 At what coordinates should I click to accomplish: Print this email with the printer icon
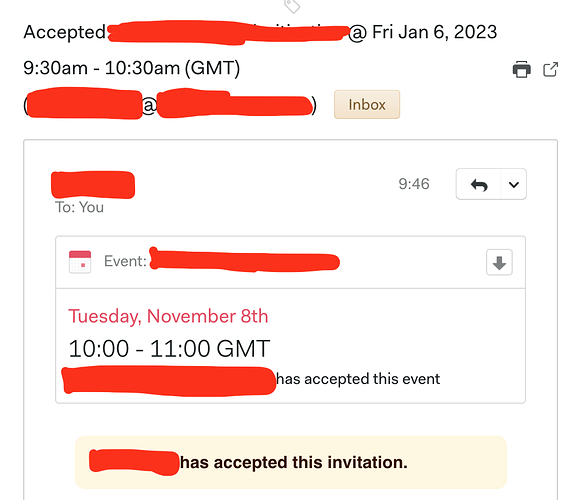(x=522, y=69)
